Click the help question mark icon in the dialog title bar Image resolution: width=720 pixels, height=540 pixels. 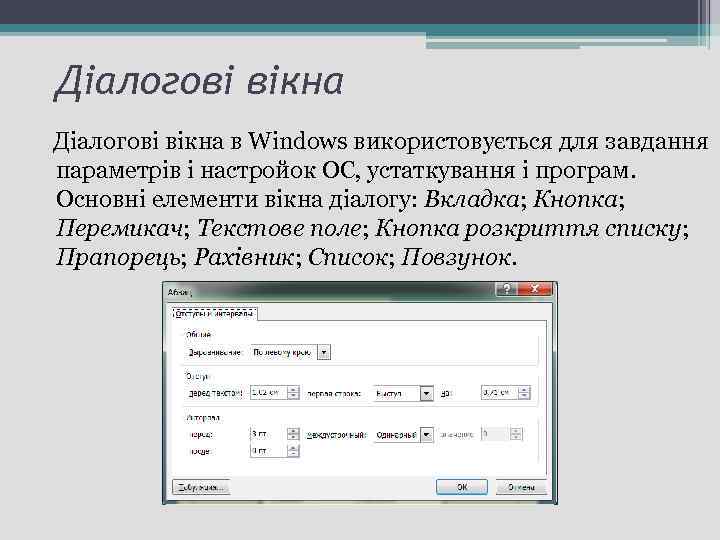click(506, 289)
